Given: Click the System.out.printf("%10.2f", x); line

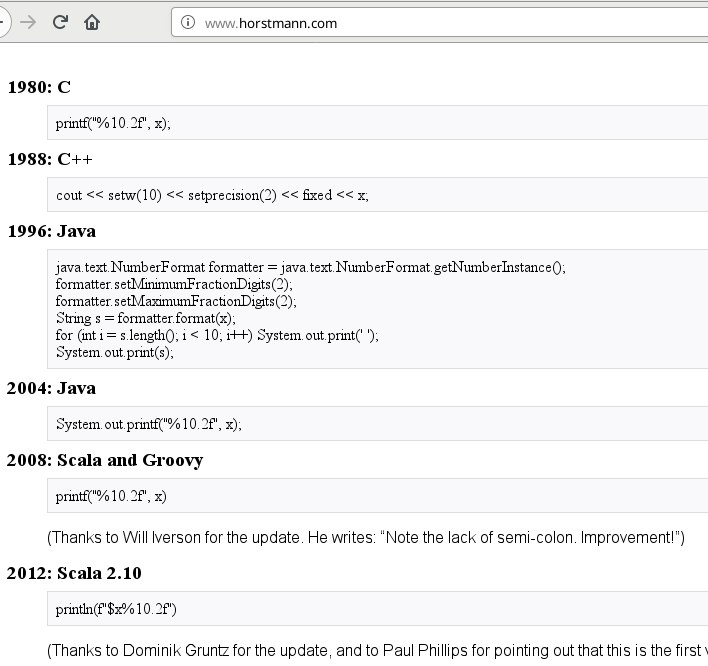Looking at the screenshot, I should [149, 424].
